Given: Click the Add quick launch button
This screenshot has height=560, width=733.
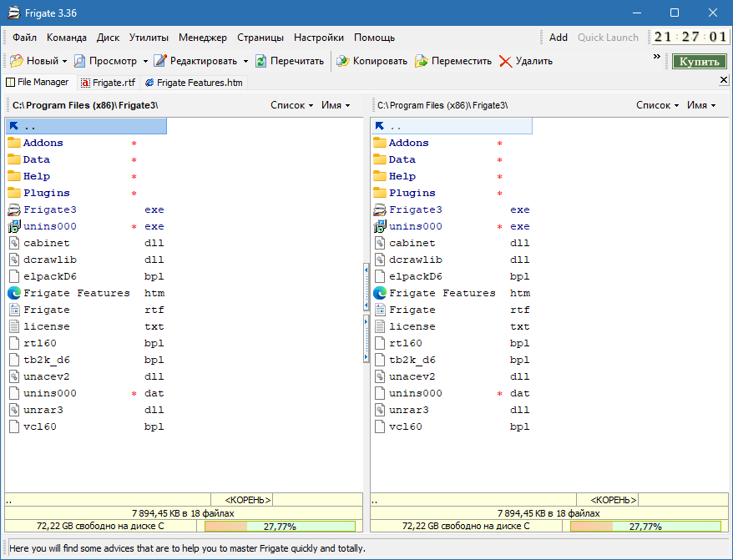Looking at the screenshot, I should coord(559,38).
